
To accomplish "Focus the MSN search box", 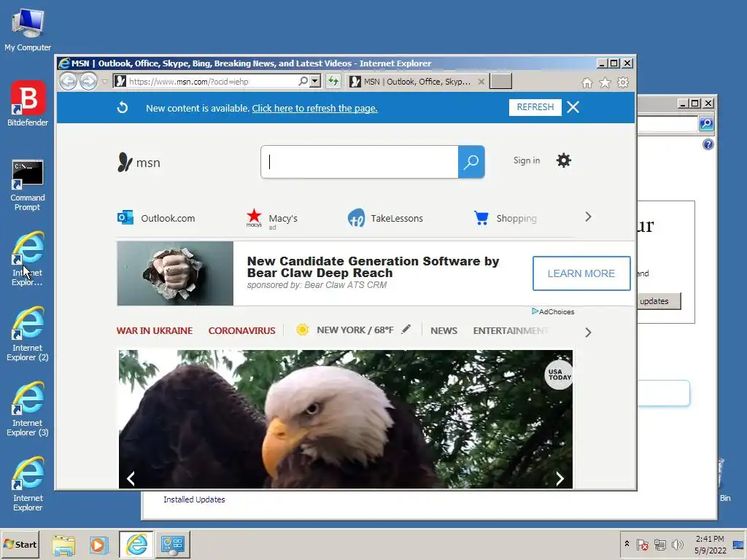I will [x=360, y=162].
